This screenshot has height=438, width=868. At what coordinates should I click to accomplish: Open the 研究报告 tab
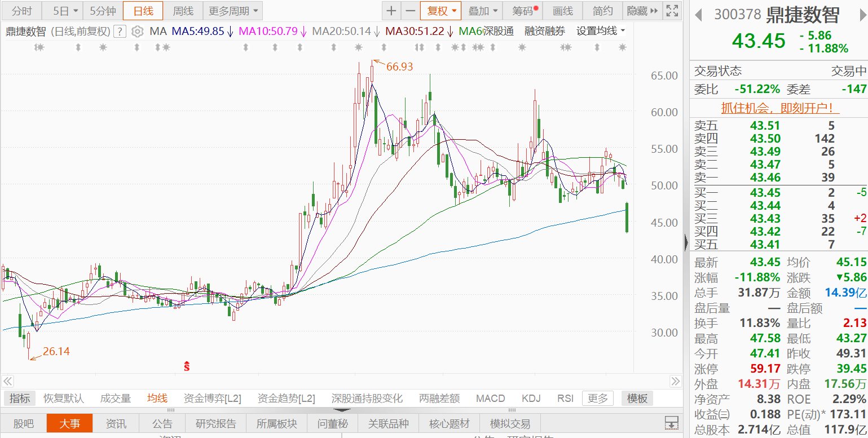tap(216, 423)
